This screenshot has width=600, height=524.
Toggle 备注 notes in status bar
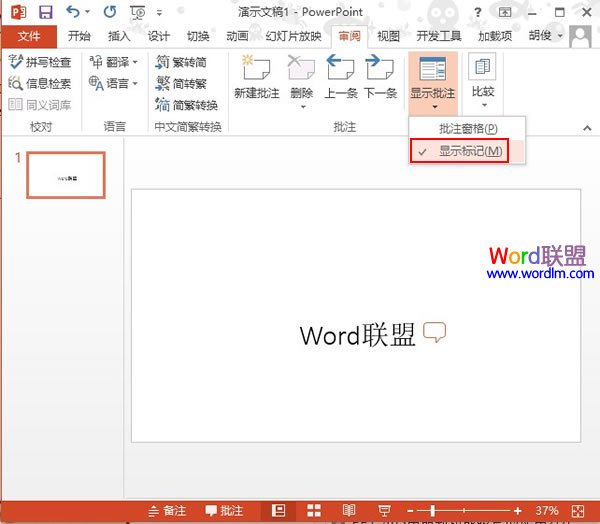(167, 511)
